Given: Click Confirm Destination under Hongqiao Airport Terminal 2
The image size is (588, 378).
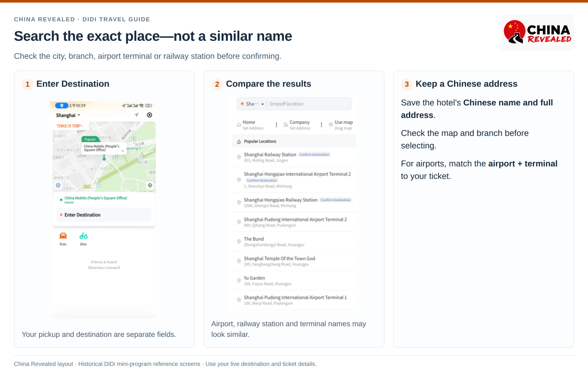Looking at the screenshot, I should (x=262, y=180).
